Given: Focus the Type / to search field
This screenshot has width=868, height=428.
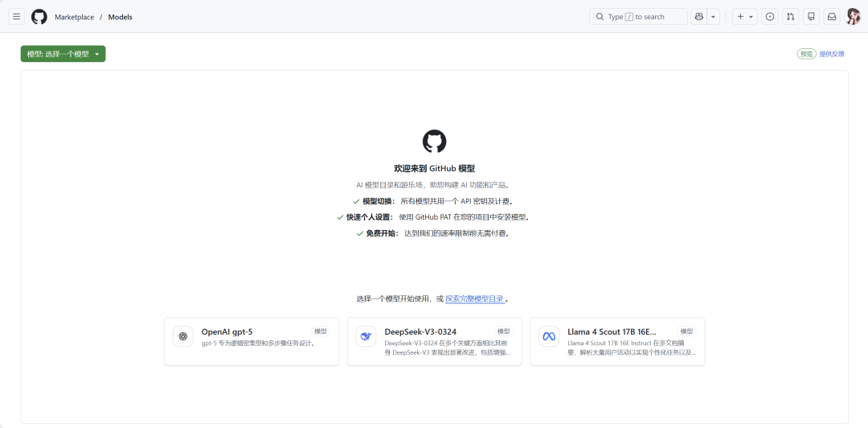Looking at the screenshot, I should [641, 17].
